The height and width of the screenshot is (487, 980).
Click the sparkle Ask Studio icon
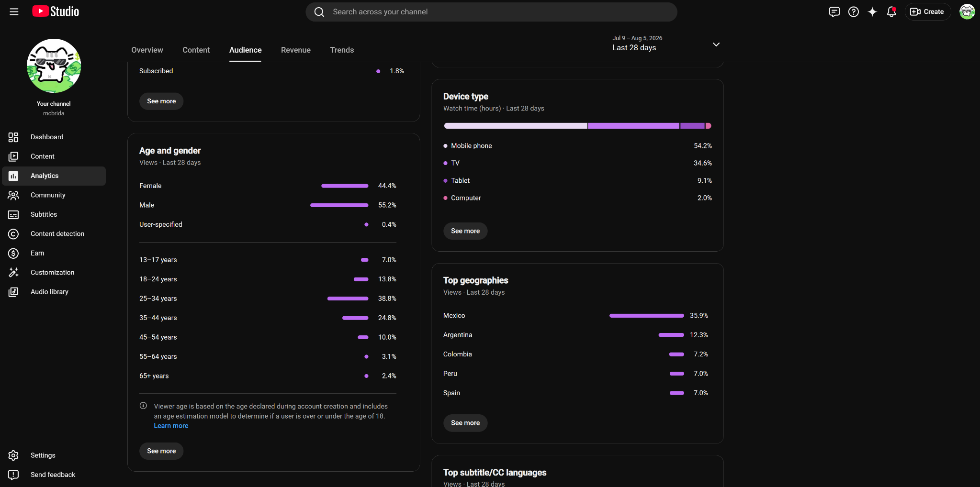coord(872,12)
